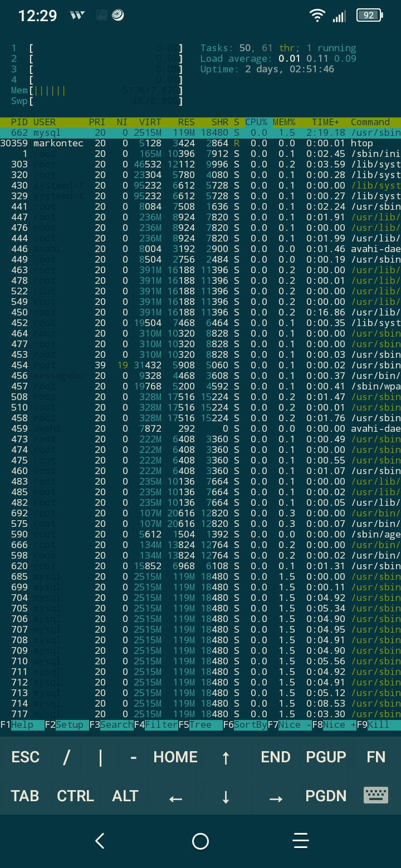
Task: Select mysql thread row 717
Action: [200, 714]
